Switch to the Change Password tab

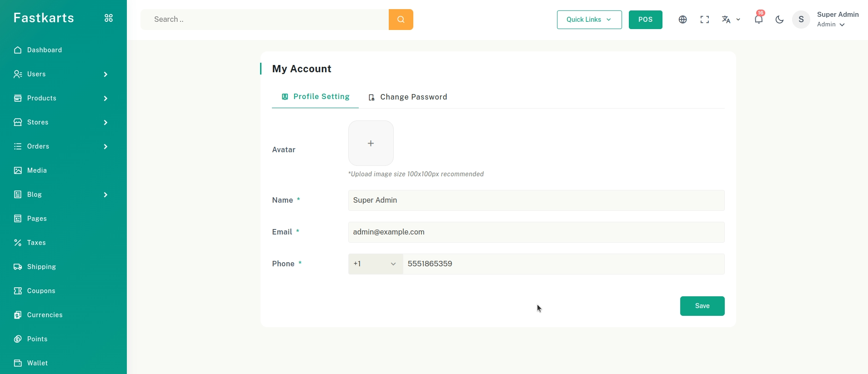(x=408, y=97)
